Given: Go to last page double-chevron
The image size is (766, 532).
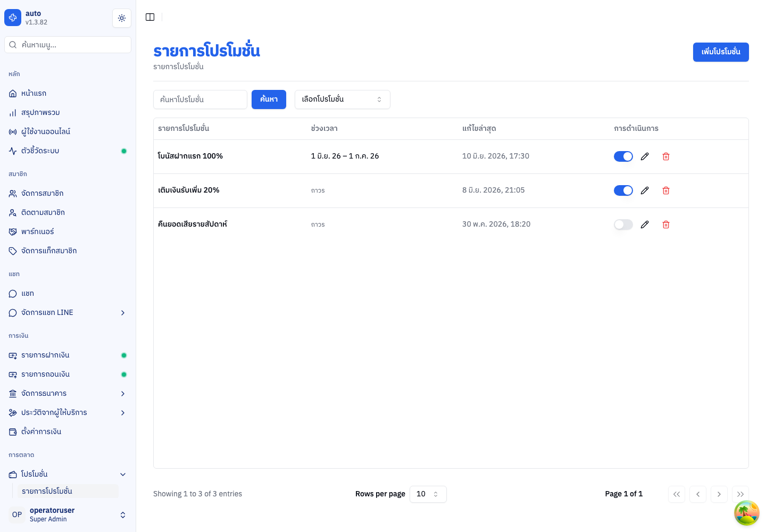Looking at the screenshot, I should [x=740, y=494].
